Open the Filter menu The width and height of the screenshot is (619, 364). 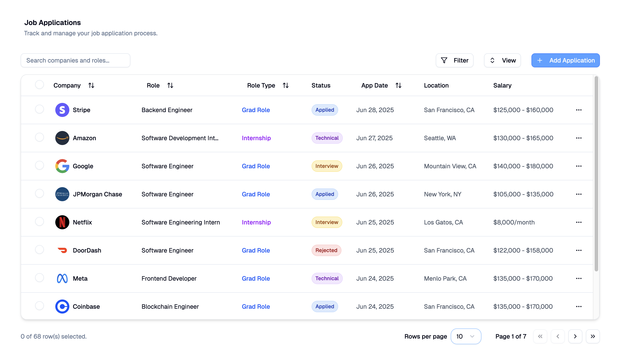click(454, 60)
